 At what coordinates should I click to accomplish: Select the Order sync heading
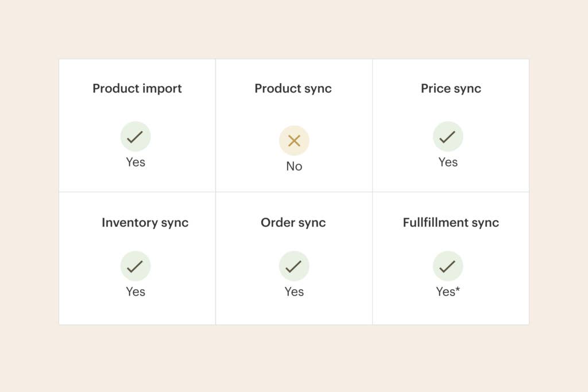tap(293, 223)
